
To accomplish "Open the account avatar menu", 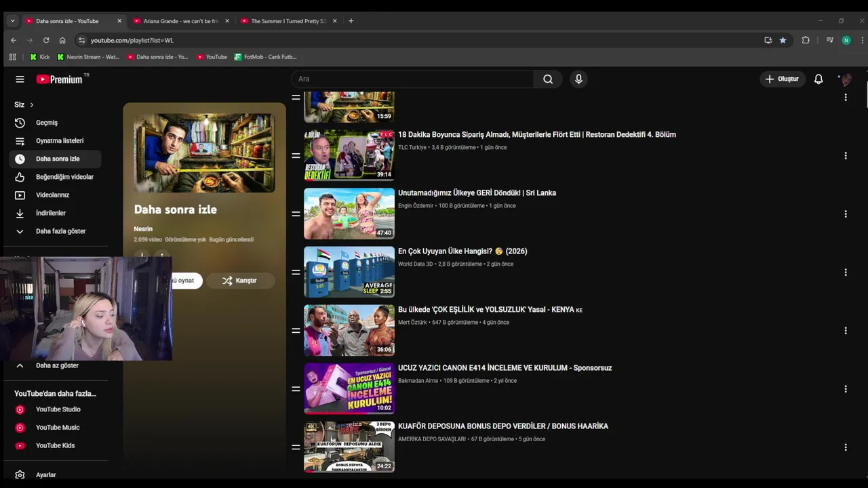I will point(845,79).
